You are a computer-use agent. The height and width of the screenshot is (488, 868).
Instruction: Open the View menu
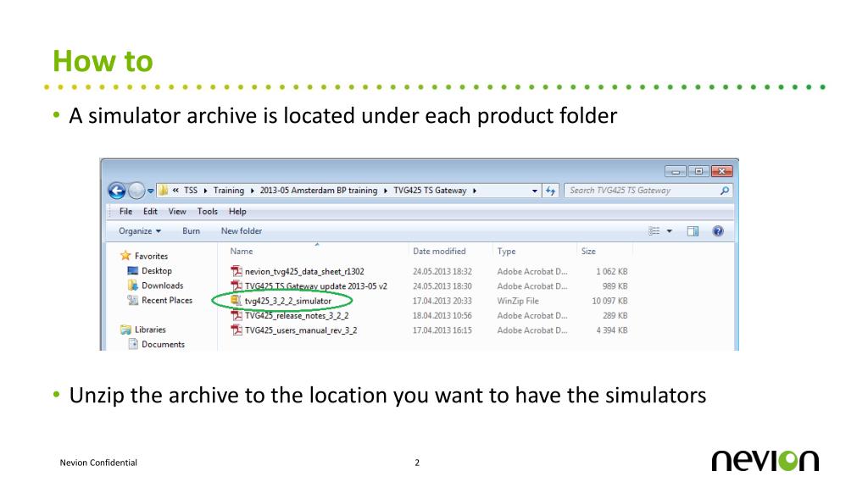coord(177,211)
